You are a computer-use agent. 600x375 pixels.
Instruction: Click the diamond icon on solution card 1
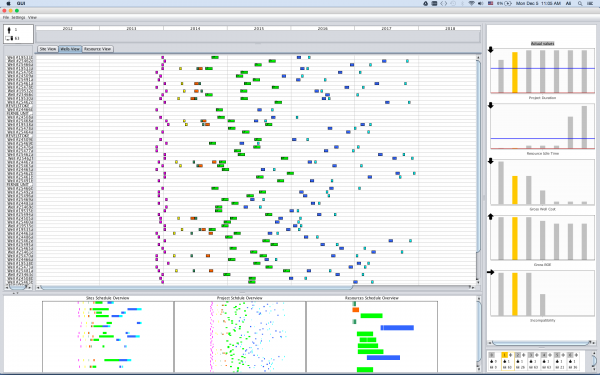point(510,355)
